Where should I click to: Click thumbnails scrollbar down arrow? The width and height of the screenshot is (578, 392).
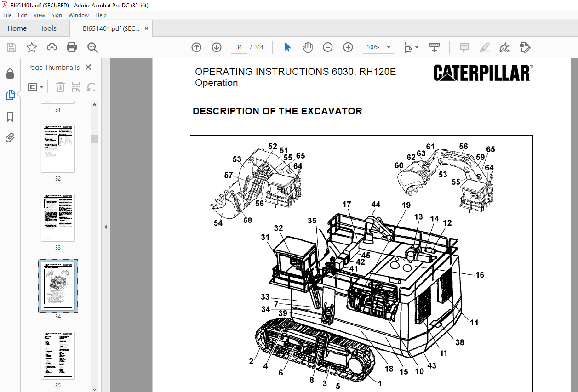[94, 388]
